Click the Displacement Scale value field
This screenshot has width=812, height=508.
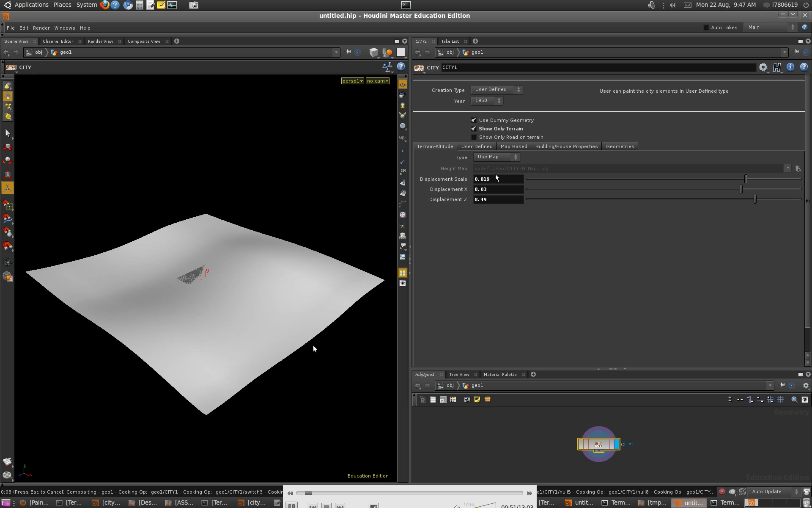click(498, 179)
